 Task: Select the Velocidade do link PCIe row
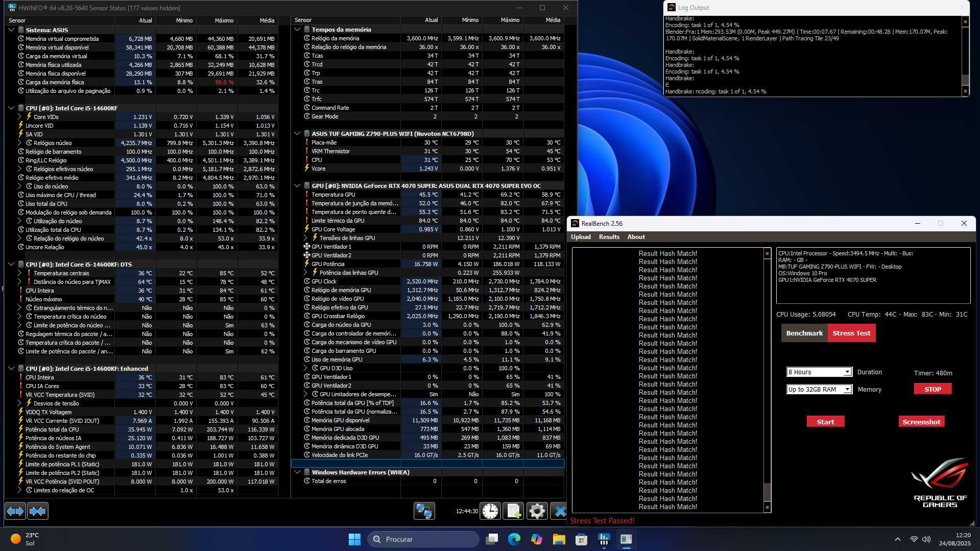click(x=427, y=455)
